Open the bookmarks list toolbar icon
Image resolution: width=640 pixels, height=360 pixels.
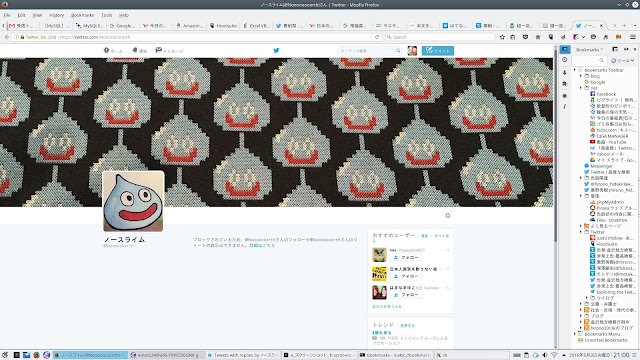(x=513, y=37)
